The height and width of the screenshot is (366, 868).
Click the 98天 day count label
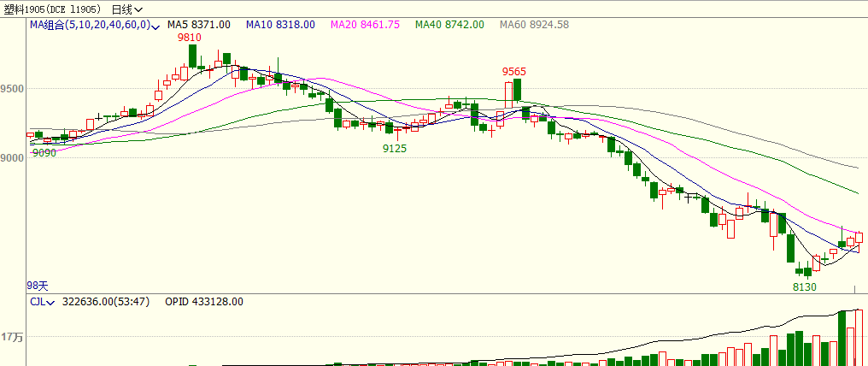38,286
